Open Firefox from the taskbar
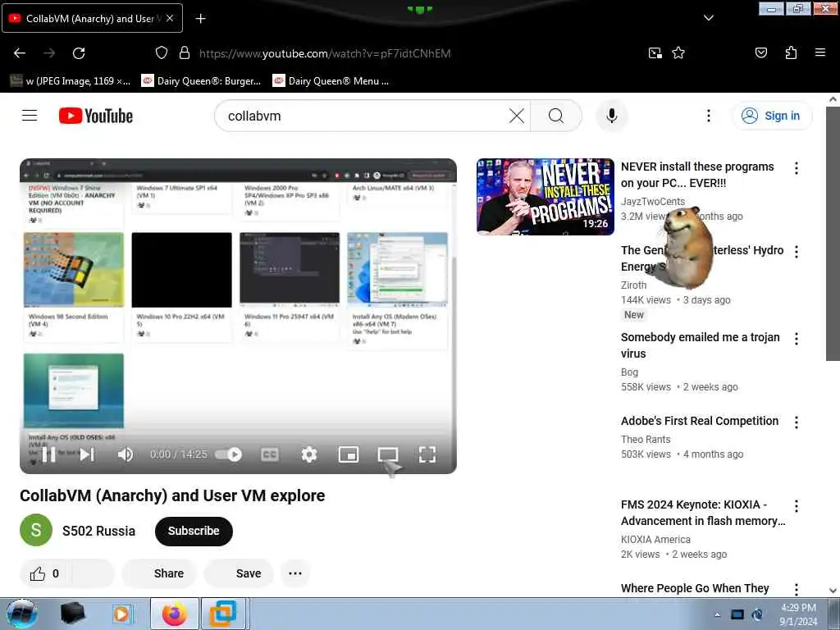Viewport: 840px width, 630px height. point(175,614)
